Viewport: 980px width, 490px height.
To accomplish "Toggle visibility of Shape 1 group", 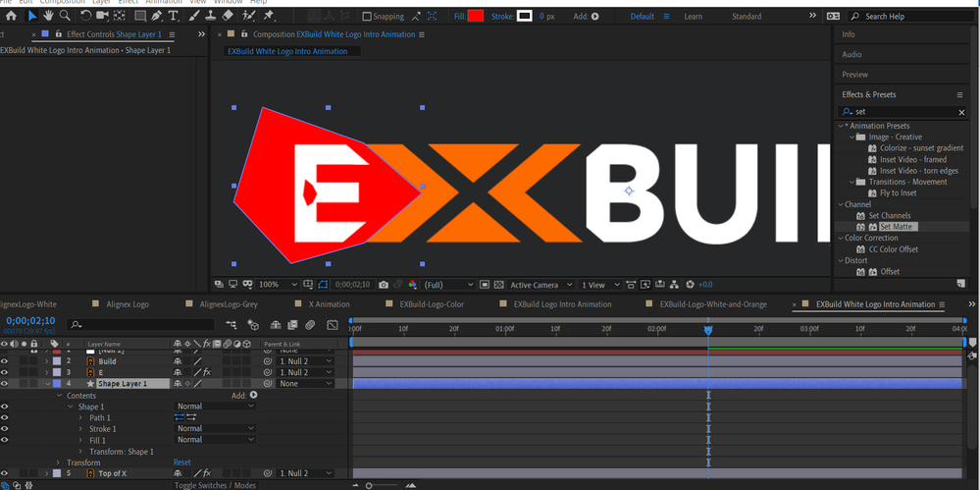I will pos(4,407).
